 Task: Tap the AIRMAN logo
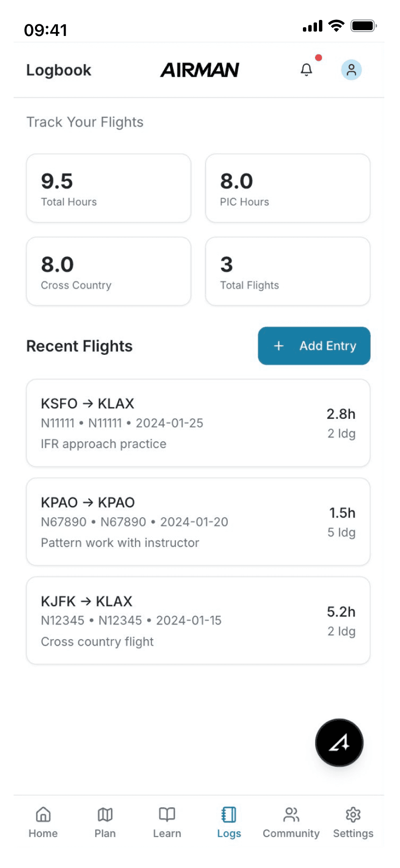(200, 70)
